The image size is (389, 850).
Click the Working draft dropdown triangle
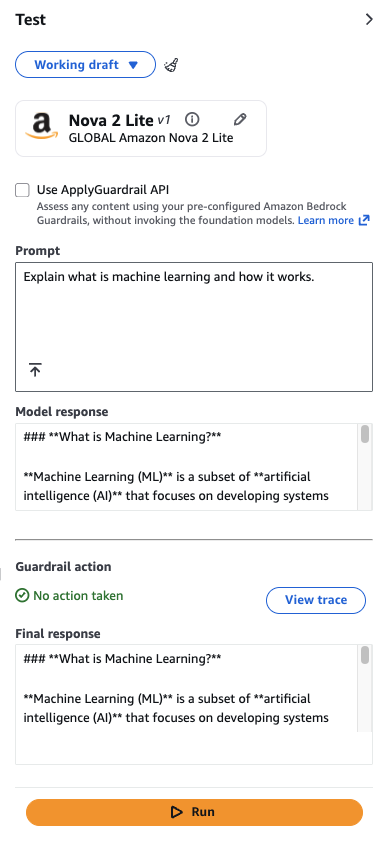point(133,65)
